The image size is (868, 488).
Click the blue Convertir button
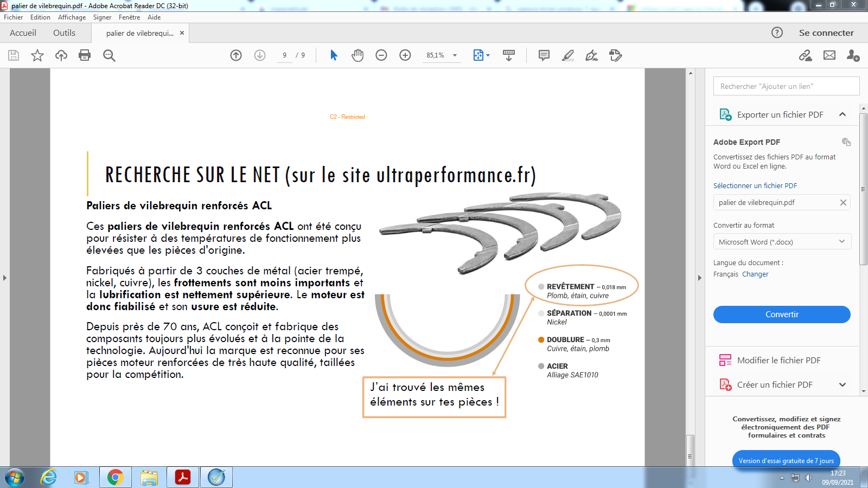(781, 314)
